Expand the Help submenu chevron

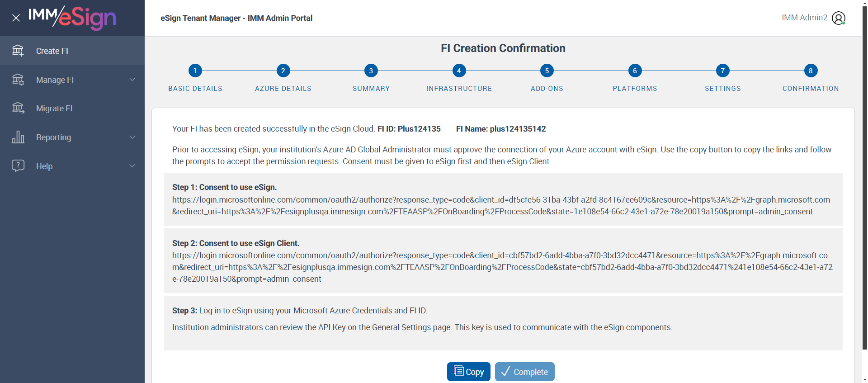coord(132,166)
